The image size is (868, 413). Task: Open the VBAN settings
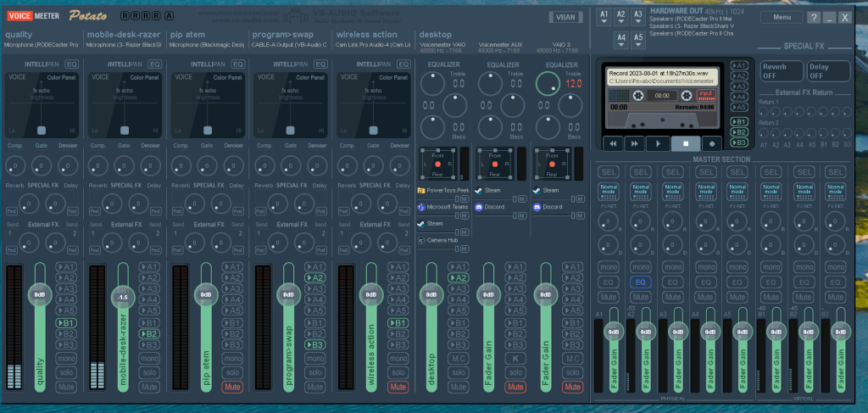[x=565, y=17]
